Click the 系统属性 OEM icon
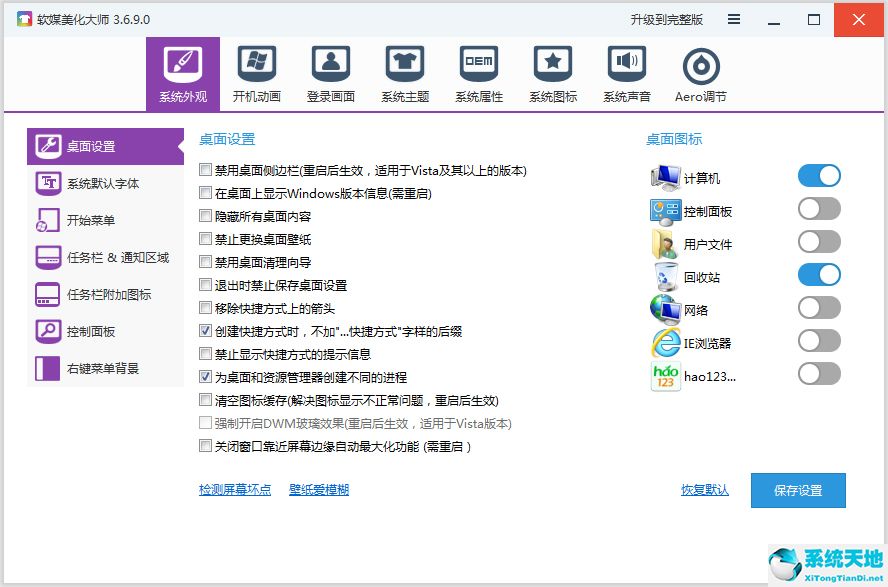Viewport: 888px width, 587px height. 479,66
